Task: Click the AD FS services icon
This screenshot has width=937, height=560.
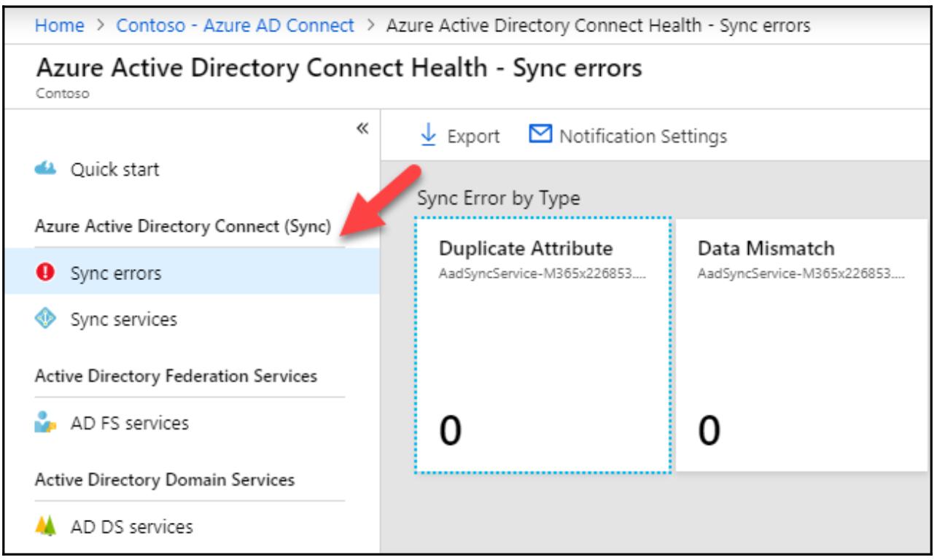Action: pos(45,424)
